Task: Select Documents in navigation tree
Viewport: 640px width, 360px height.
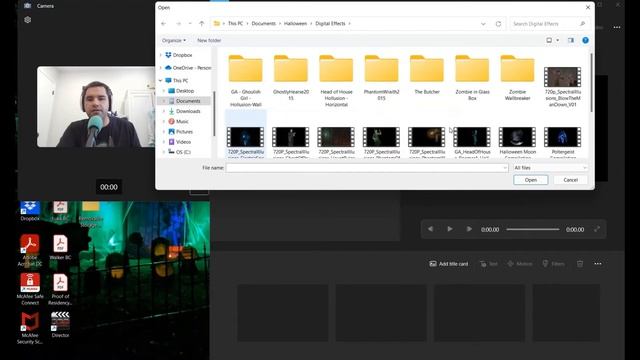Action: pos(188,101)
